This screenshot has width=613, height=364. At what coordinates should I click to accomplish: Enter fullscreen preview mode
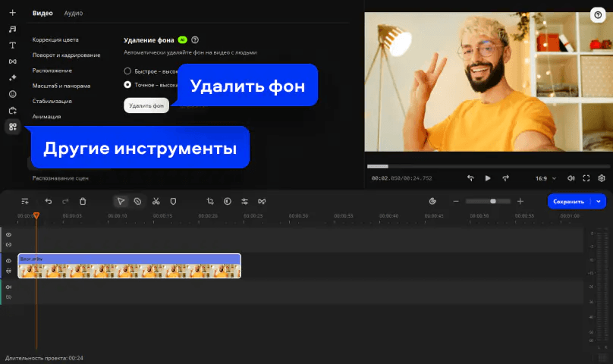coord(586,178)
